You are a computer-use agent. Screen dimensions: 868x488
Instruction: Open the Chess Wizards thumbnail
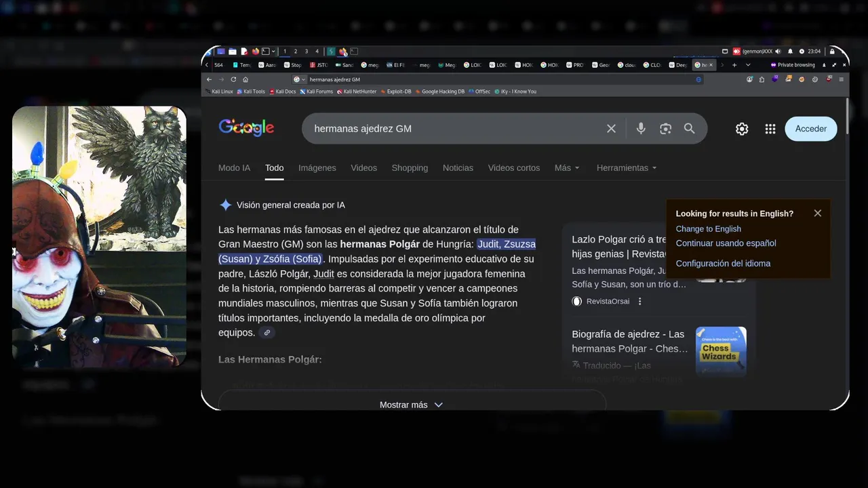pos(721,351)
